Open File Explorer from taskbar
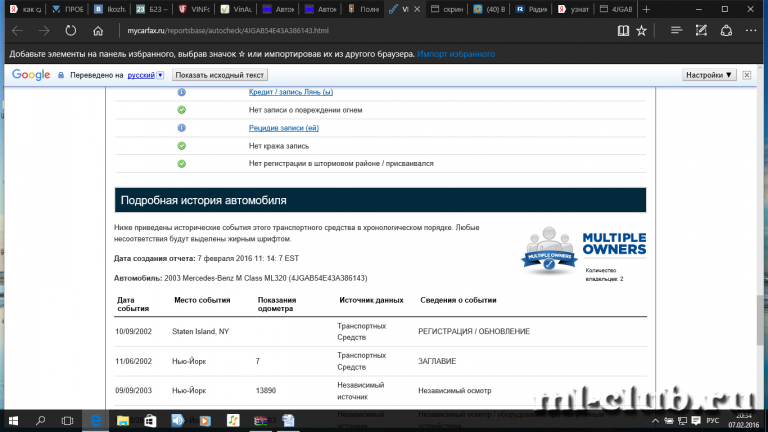The height and width of the screenshot is (432, 768). click(122, 421)
